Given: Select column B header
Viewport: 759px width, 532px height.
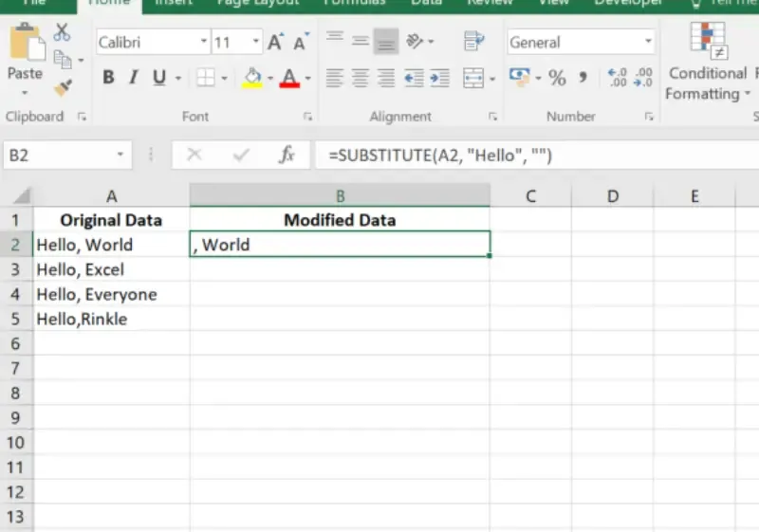Looking at the screenshot, I should pos(340,196).
